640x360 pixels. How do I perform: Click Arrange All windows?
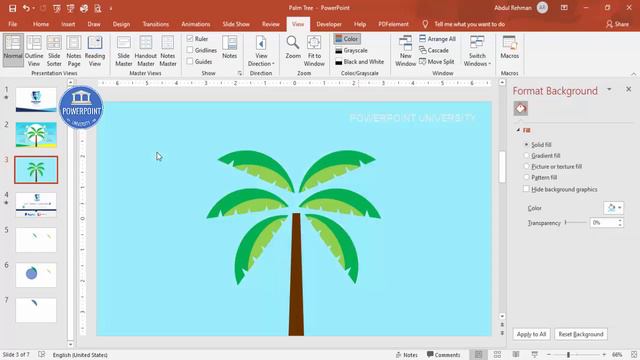(x=437, y=39)
